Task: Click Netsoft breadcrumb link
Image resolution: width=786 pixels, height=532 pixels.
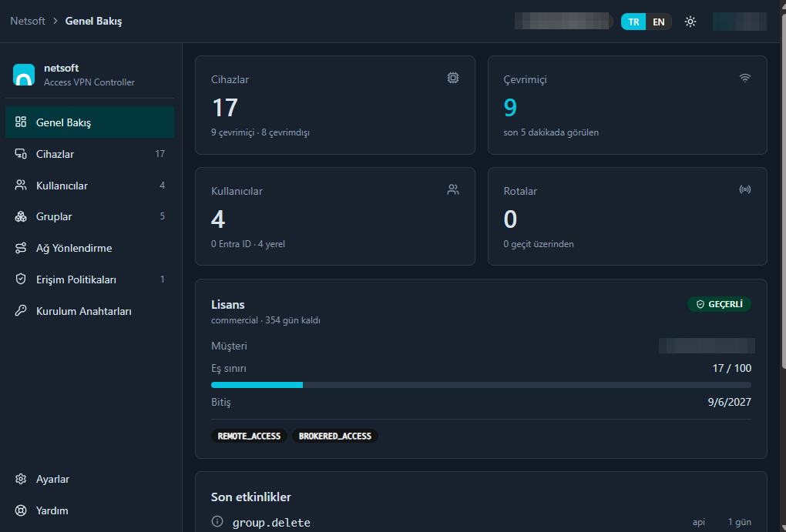Action: pos(28,21)
